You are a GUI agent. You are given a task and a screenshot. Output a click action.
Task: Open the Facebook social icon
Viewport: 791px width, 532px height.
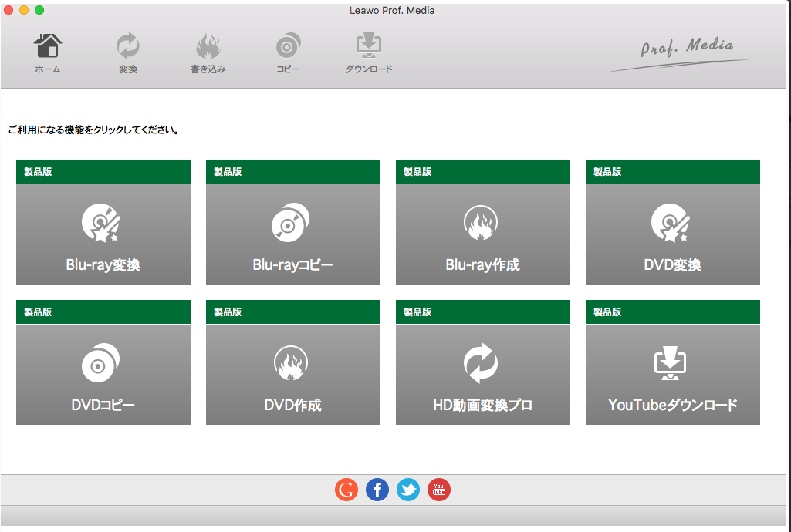[x=377, y=490]
